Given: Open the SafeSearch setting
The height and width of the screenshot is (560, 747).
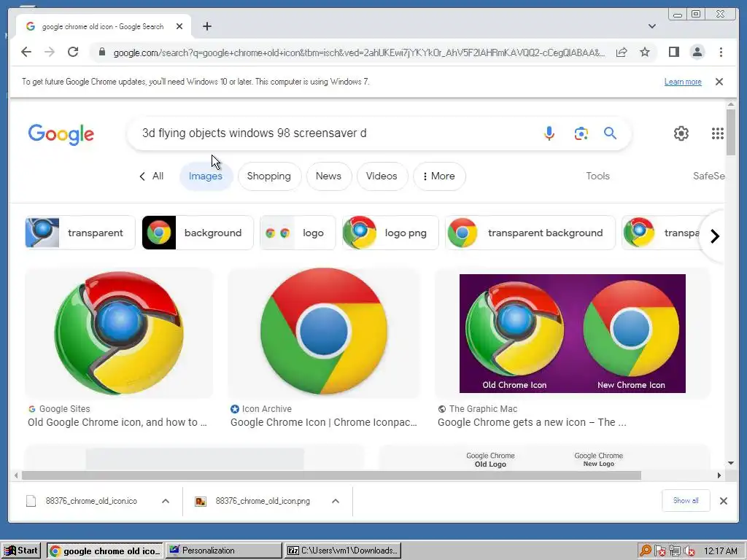Looking at the screenshot, I should tap(709, 176).
